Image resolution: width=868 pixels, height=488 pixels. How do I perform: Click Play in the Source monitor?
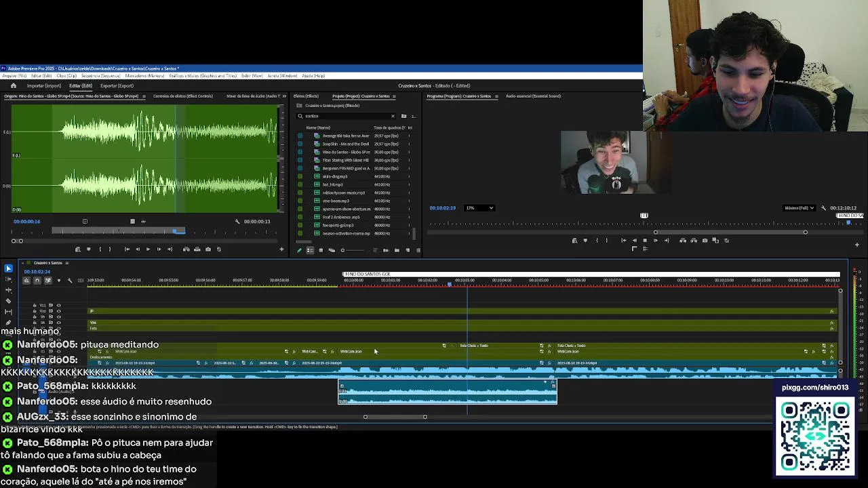(148, 249)
